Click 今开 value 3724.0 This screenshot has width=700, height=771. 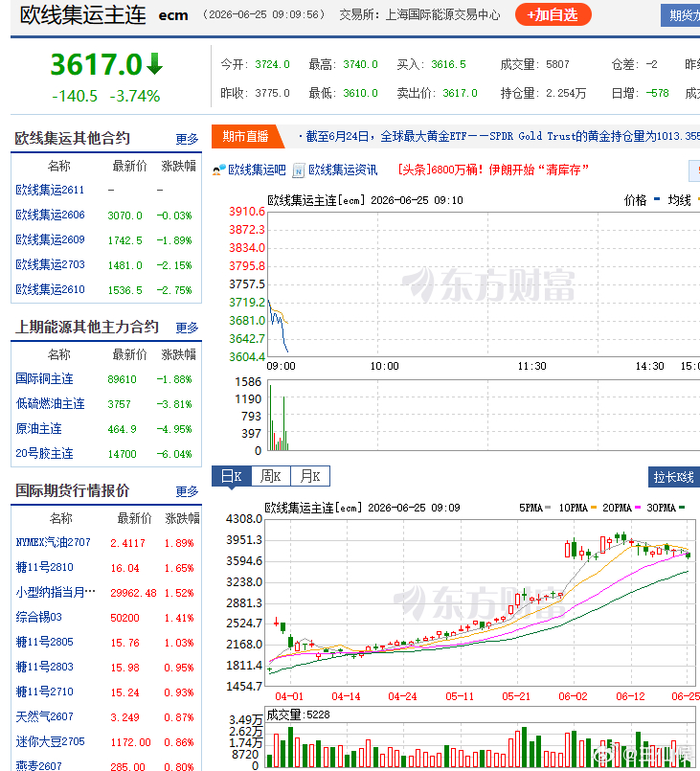pyautogui.click(x=272, y=64)
